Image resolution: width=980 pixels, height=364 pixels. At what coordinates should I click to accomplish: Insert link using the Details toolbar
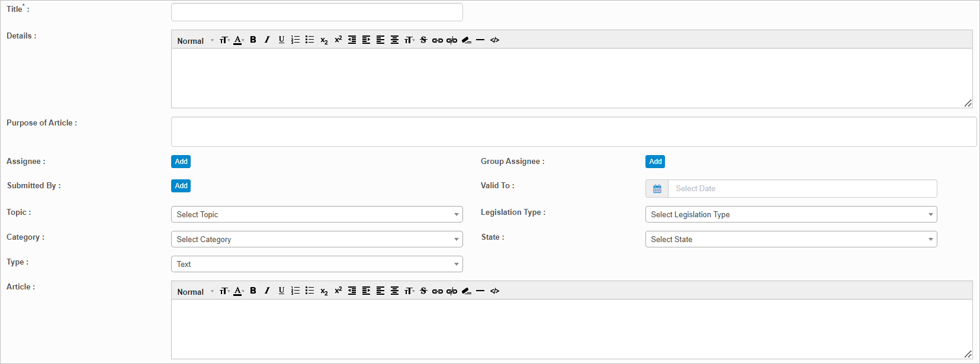click(438, 40)
